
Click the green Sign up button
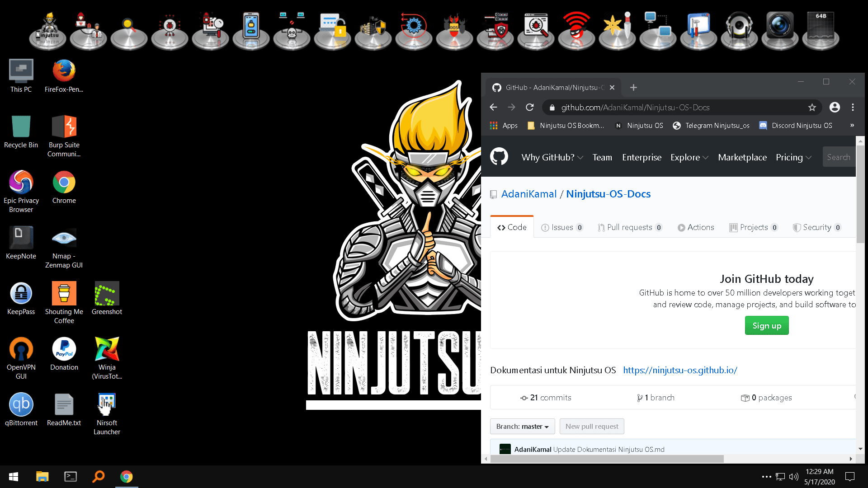767,325
